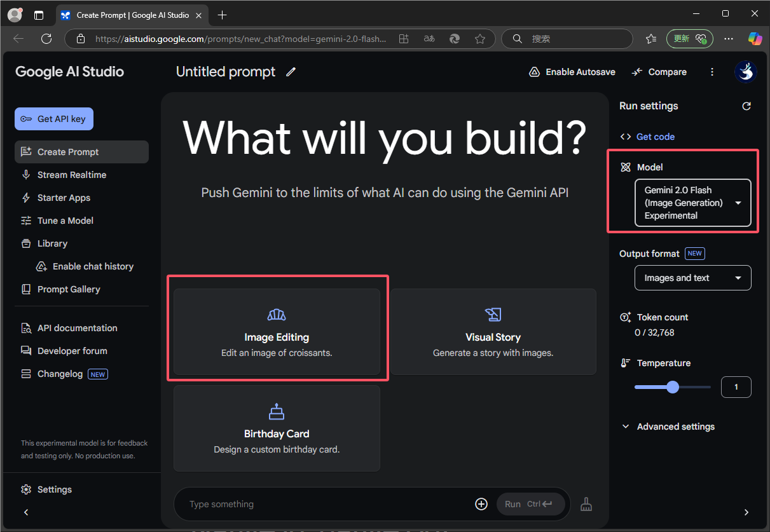Open the tab actions menu icon
Image resolution: width=770 pixels, height=532 pixels.
tap(39, 15)
